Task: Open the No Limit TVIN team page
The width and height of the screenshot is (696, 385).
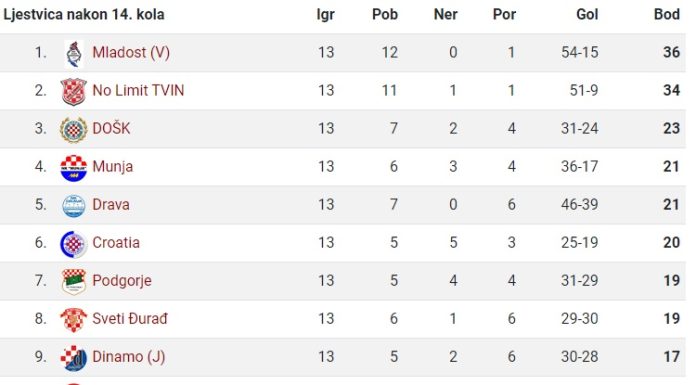Action: pos(138,91)
